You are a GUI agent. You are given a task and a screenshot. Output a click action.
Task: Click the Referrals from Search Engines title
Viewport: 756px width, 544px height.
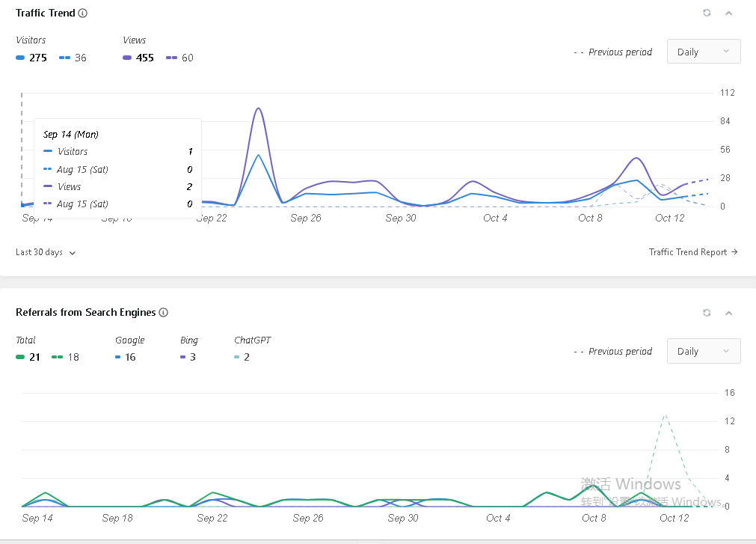(x=86, y=313)
